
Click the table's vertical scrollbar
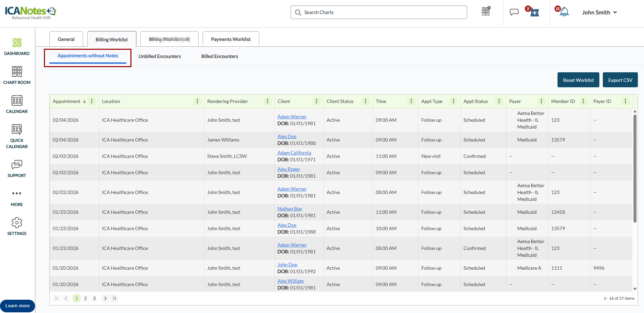coord(635,169)
